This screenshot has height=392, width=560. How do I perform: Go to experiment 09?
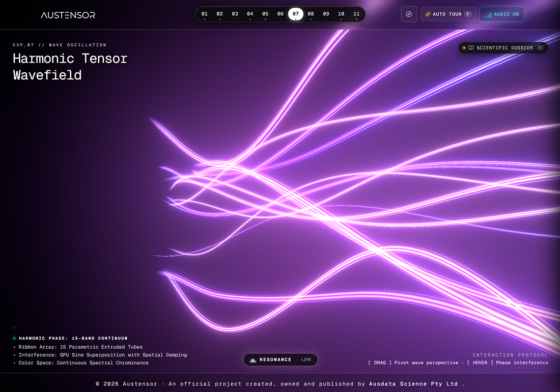[x=326, y=14]
